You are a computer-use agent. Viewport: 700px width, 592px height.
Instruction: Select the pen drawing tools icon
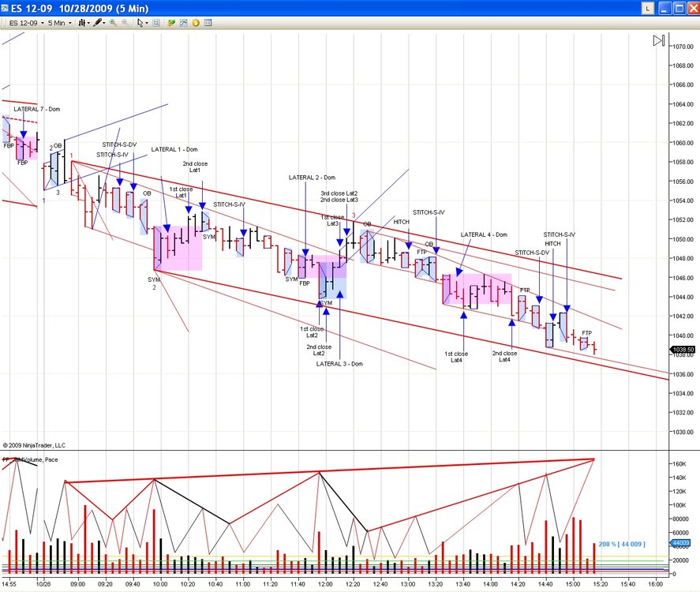coord(97,23)
